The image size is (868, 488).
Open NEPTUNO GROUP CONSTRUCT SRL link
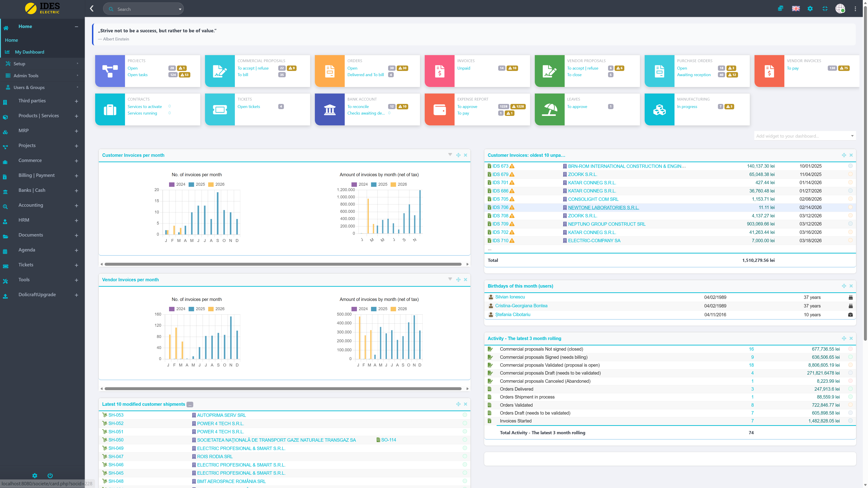tap(606, 224)
